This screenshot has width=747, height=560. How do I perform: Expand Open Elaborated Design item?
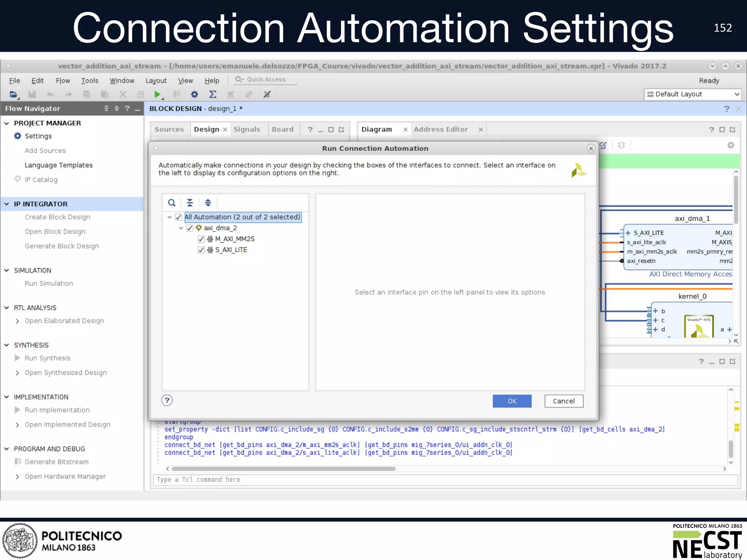coord(17,321)
